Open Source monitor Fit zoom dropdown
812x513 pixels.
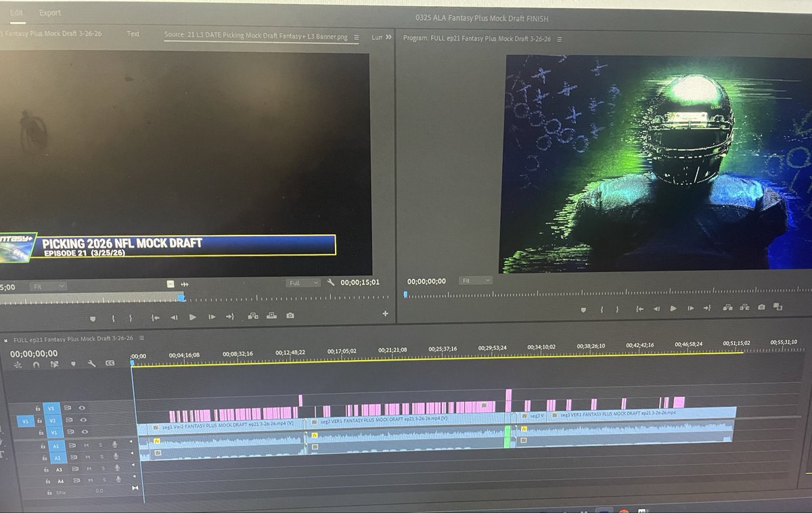click(49, 286)
